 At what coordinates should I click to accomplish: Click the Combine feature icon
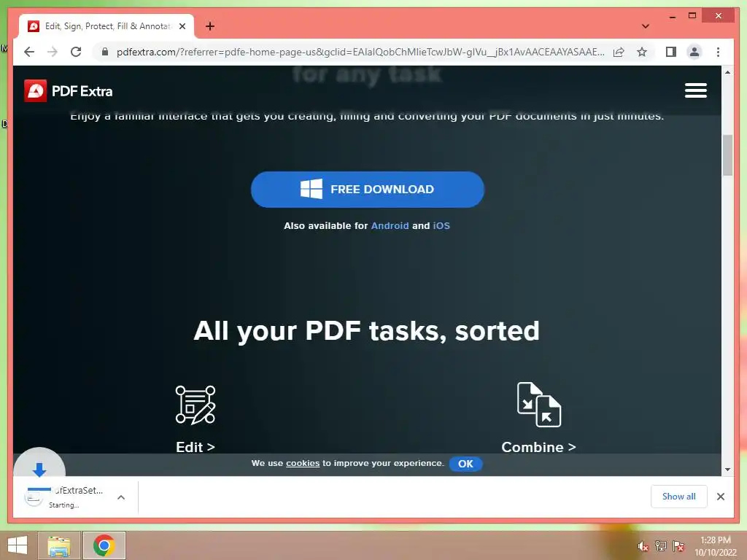[539, 404]
